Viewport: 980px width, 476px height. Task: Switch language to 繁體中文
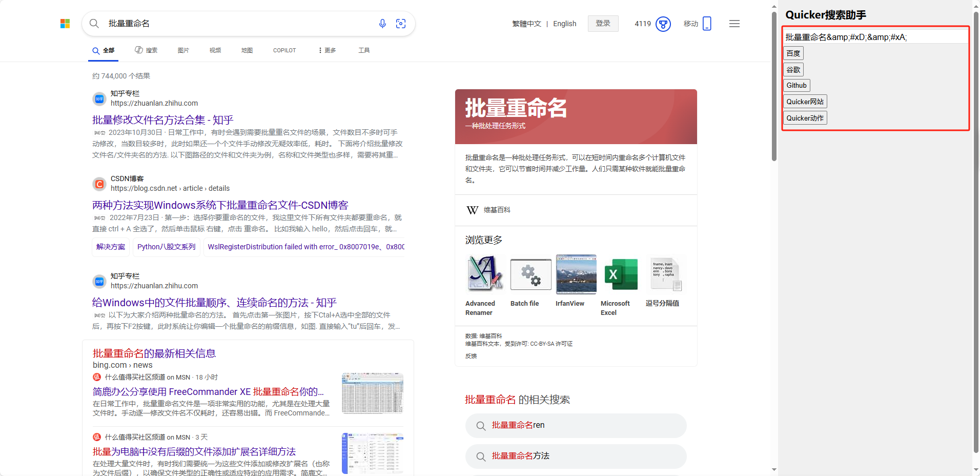pos(526,24)
